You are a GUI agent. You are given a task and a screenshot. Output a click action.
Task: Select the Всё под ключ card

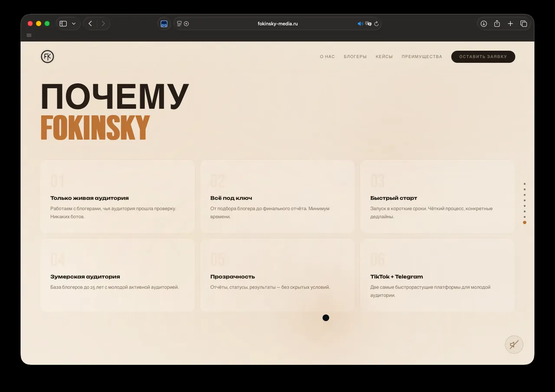(x=277, y=197)
